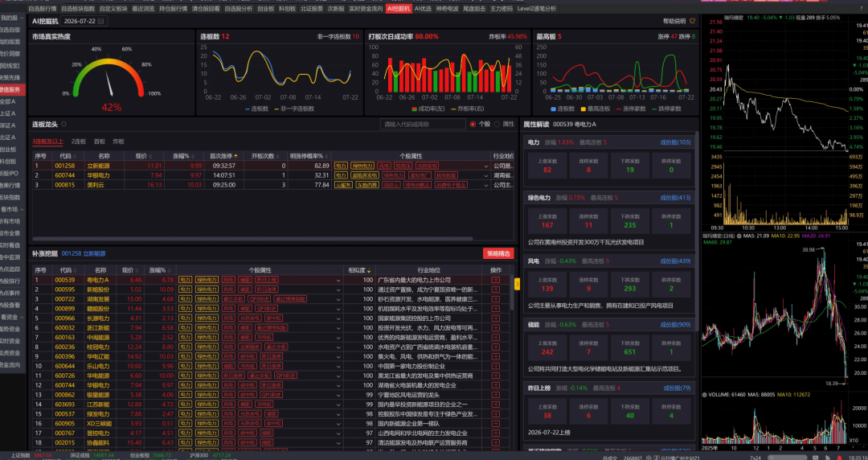The image size is (868, 460).
Task: Open the AI优选 tab in the top bar
Action: click(423, 9)
